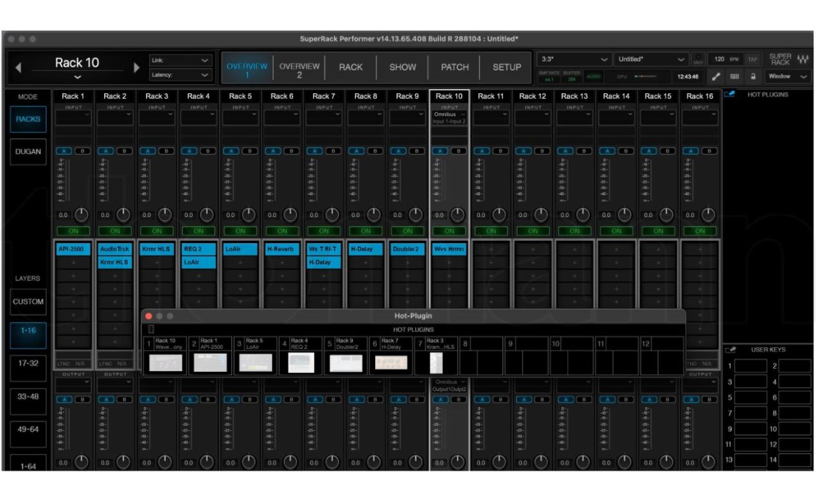Go to the next rack arrow
816x504 pixels.
(x=136, y=67)
